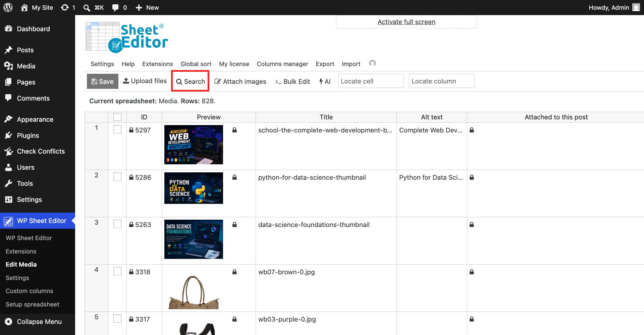Click the WP Sheet Editor sidebar icon
The image size is (644, 335).
[8, 221]
